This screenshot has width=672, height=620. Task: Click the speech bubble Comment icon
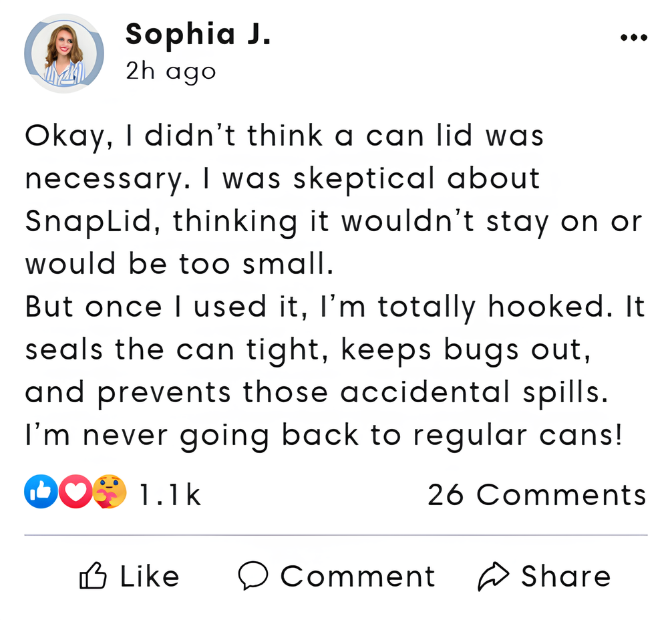coord(253,577)
